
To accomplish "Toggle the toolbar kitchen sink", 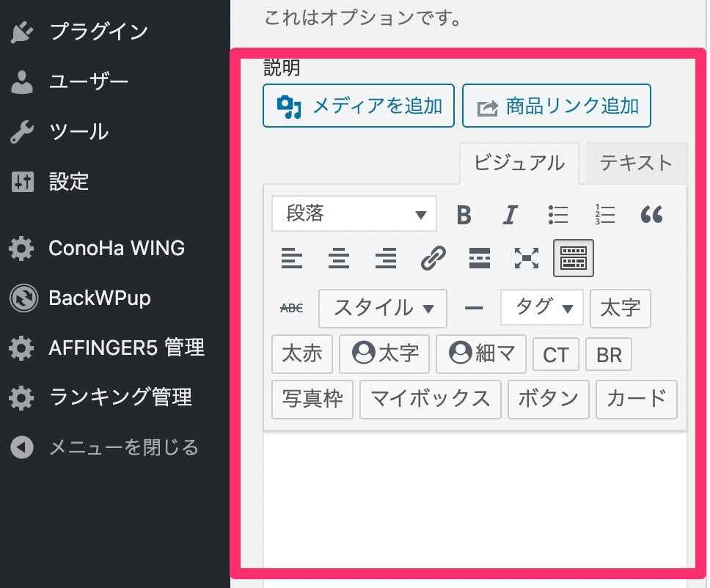I will click(x=574, y=258).
